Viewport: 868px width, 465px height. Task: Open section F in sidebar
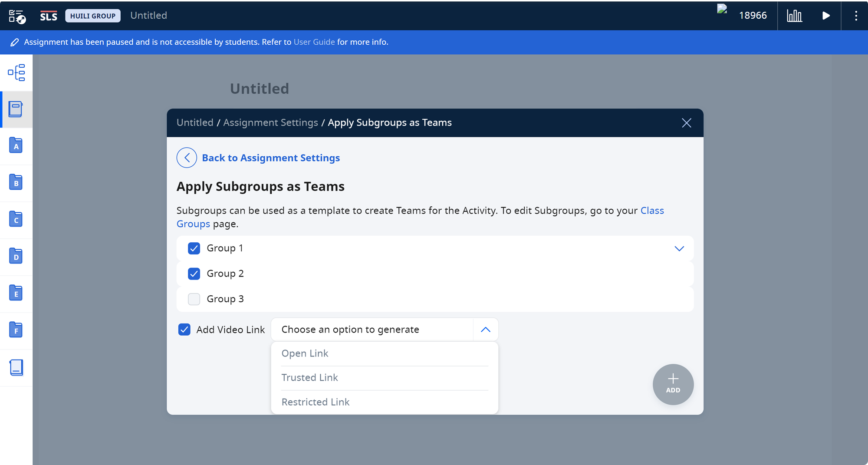(16, 330)
